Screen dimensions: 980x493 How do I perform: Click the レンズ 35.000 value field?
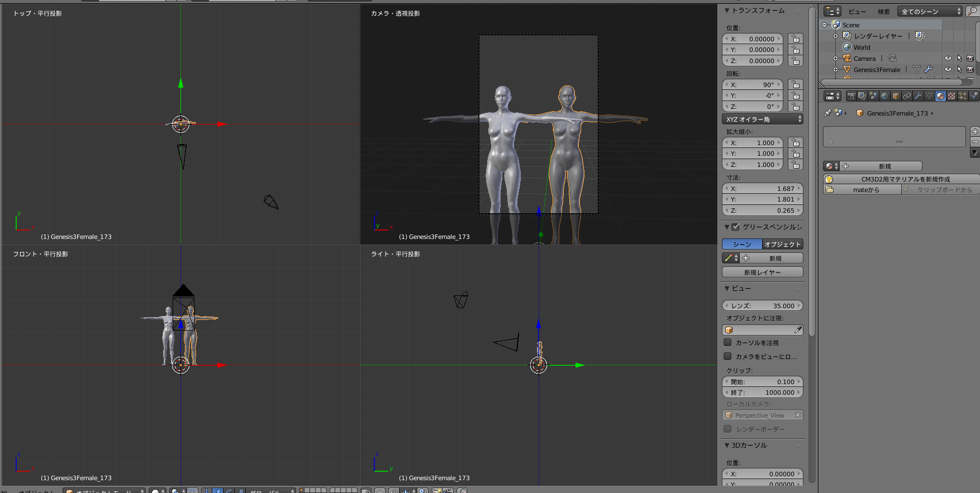pos(763,305)
